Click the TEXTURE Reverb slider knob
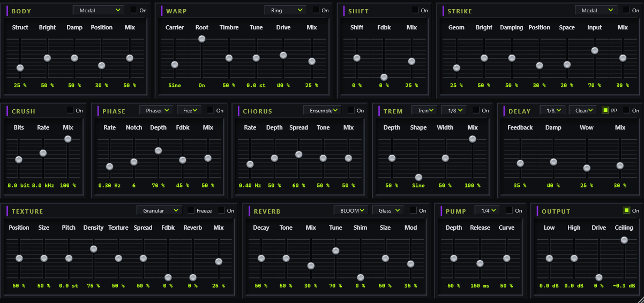The height and width of the screenshot is (303, 644). click(x=193, y=277)
